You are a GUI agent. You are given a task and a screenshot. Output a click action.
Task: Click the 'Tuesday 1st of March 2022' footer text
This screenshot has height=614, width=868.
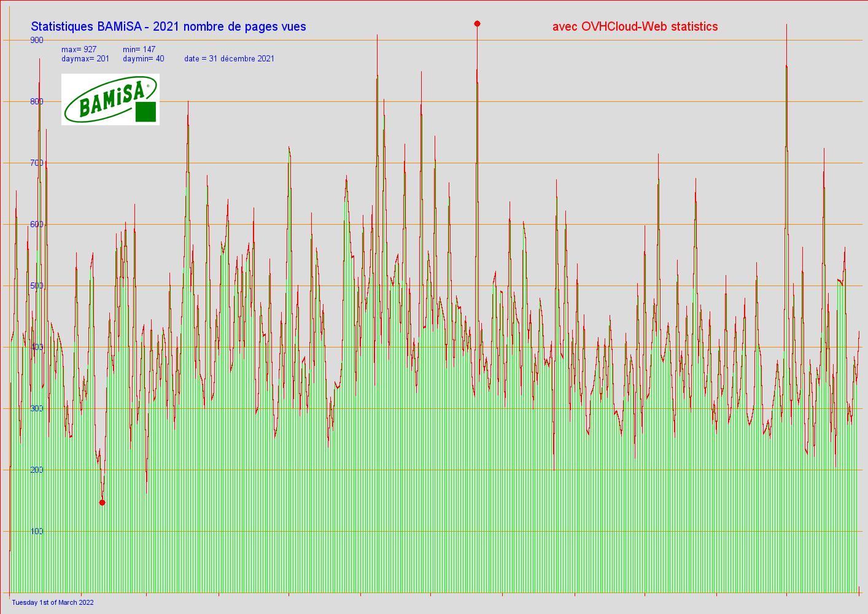(x=53, y=602)
